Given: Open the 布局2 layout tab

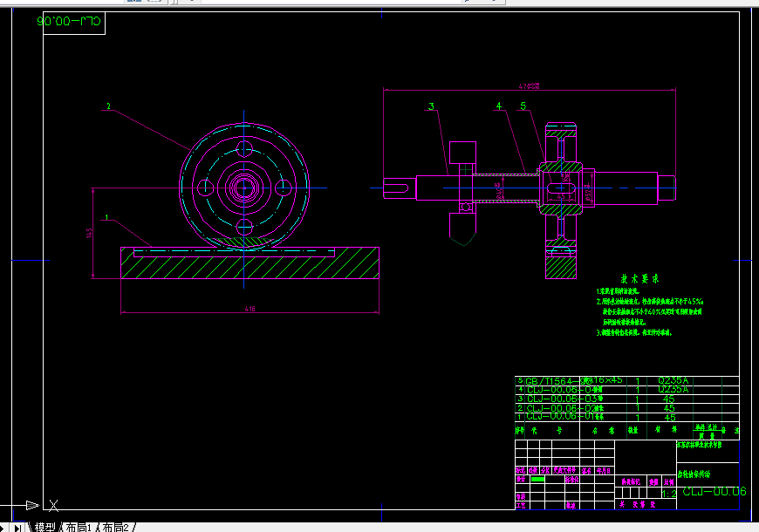Looking at the screenshot, I should pos(115,527).
